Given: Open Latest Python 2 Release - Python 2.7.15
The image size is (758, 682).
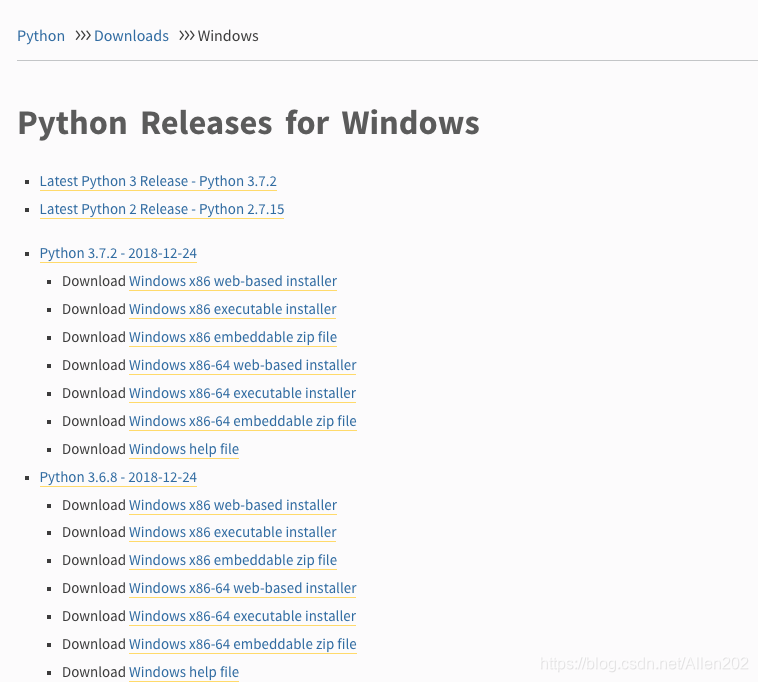Looking at the screenshot, I should (162, 209).
